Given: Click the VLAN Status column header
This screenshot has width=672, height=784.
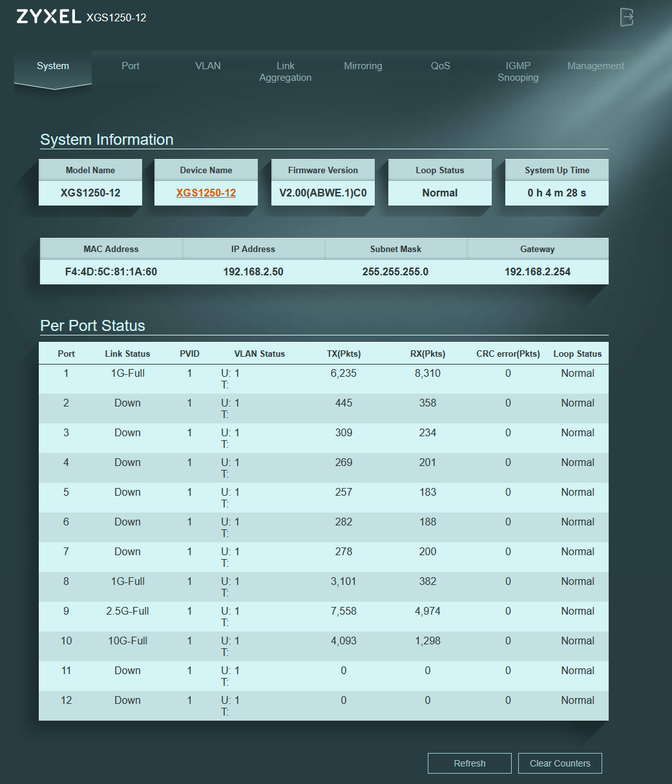Looking at the screenshot, I should pyautogui.click(x=259, y=354).
